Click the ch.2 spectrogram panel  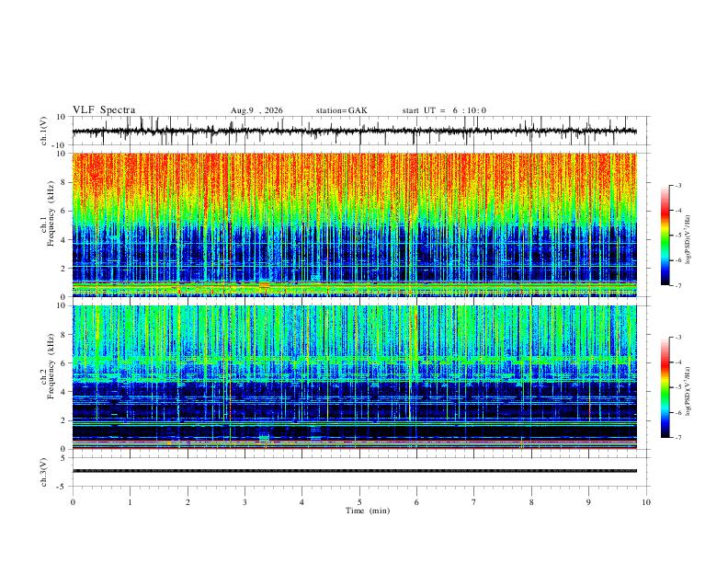[355, 377]
